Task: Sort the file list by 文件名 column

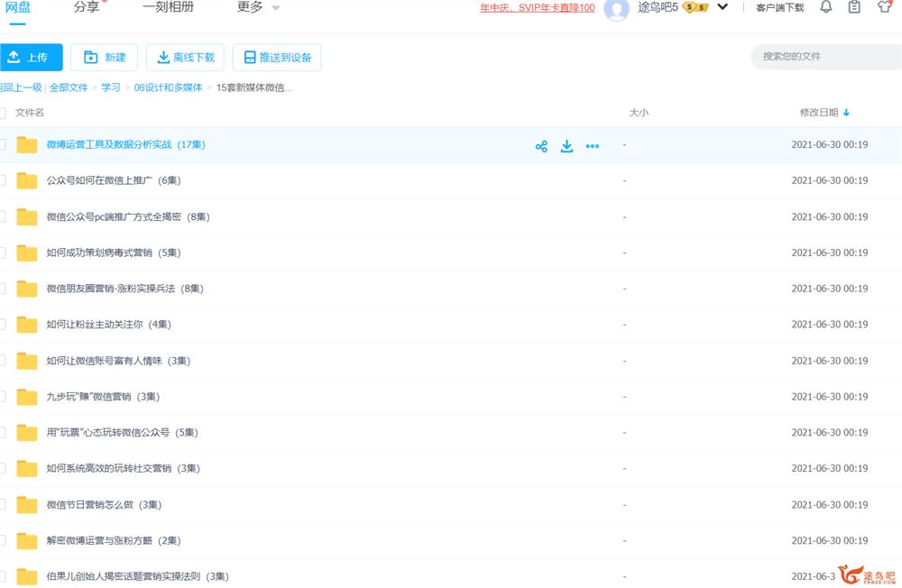Action: 30,113
